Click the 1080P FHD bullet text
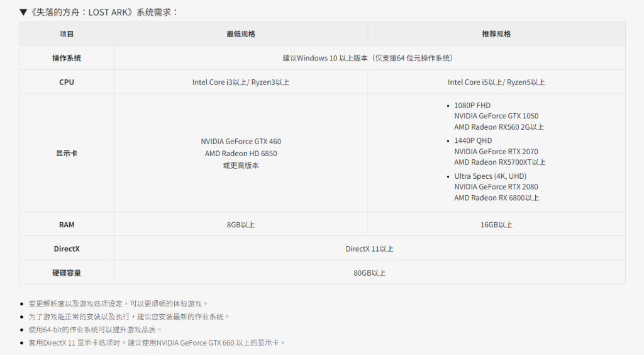 [x=472, y=105]
